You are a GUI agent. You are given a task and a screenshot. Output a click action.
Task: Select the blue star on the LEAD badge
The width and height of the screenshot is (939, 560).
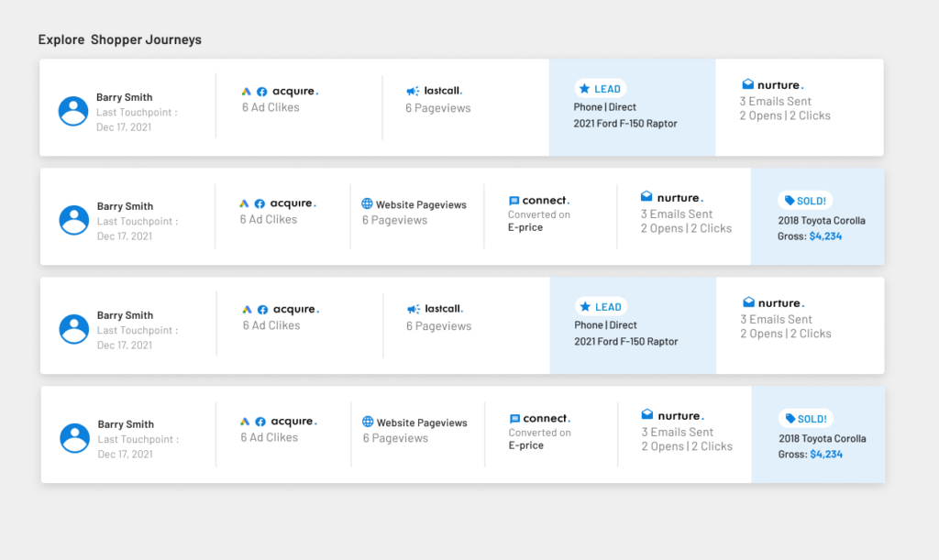click(585, 88)
